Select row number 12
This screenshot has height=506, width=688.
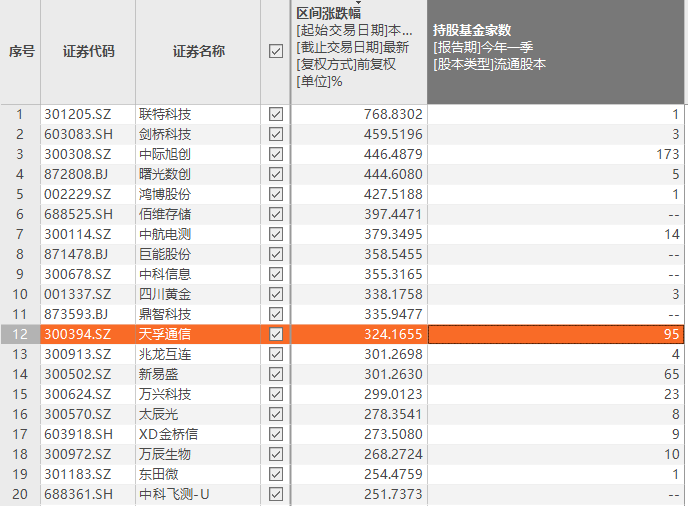pos(20,334)
